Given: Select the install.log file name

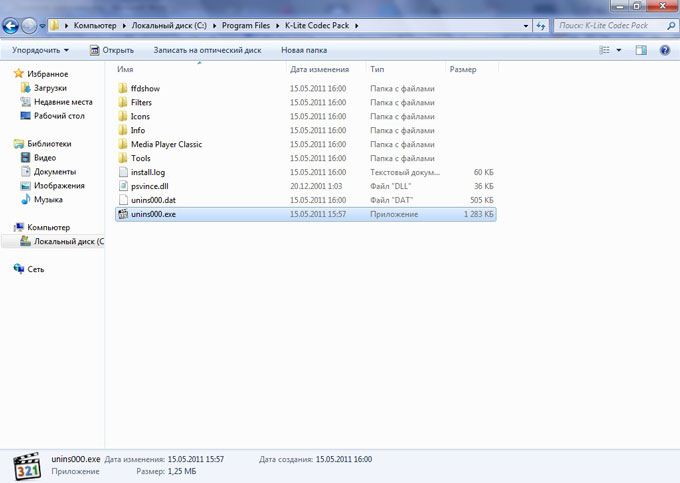Looking at the screenshot, I should (x=148, y=172).
